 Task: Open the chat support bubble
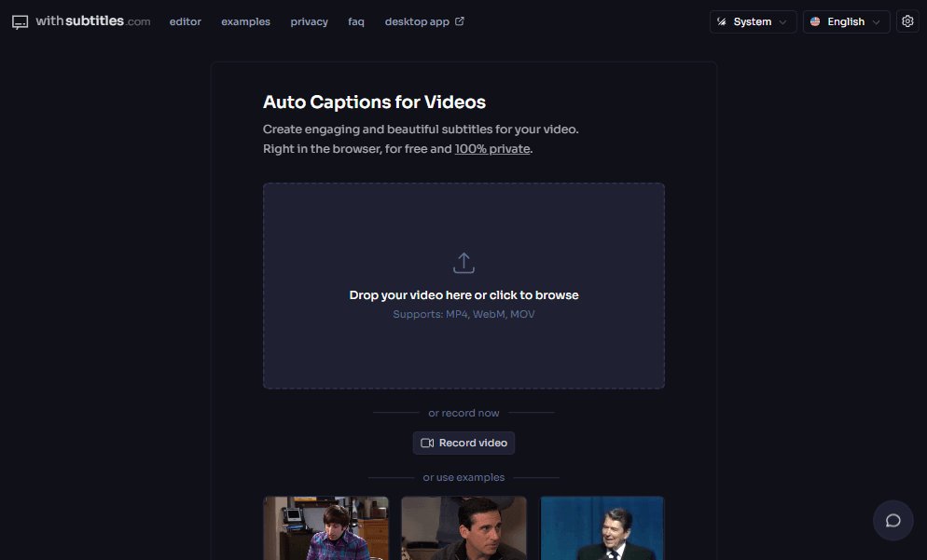892,520
